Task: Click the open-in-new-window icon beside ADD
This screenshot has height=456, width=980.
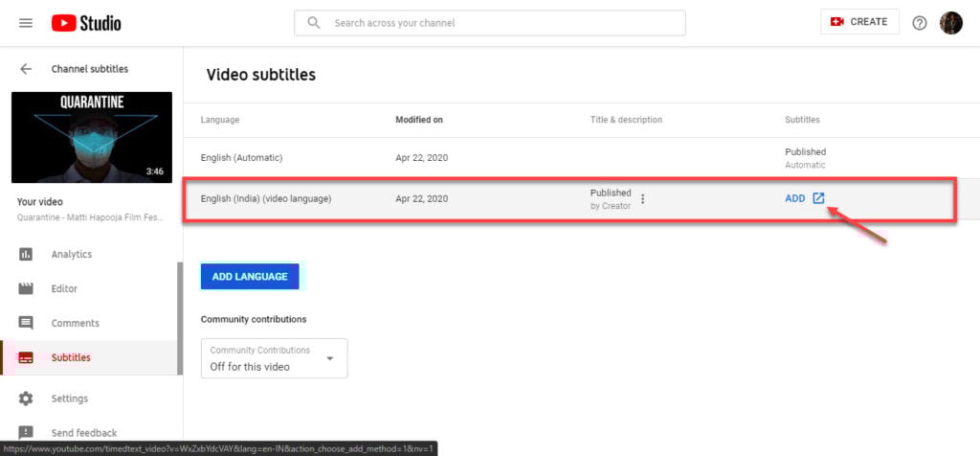Action: [819, 198]
